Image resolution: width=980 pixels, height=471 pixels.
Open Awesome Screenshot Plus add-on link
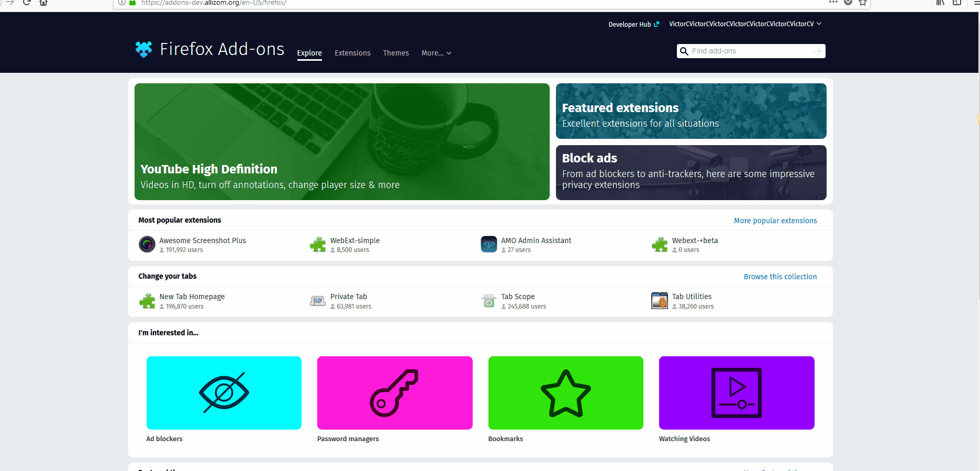203,240
